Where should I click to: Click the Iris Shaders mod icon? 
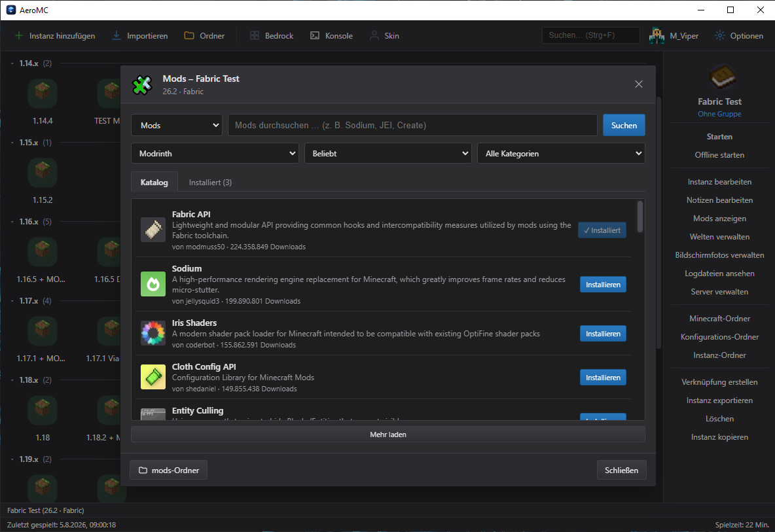153,333
